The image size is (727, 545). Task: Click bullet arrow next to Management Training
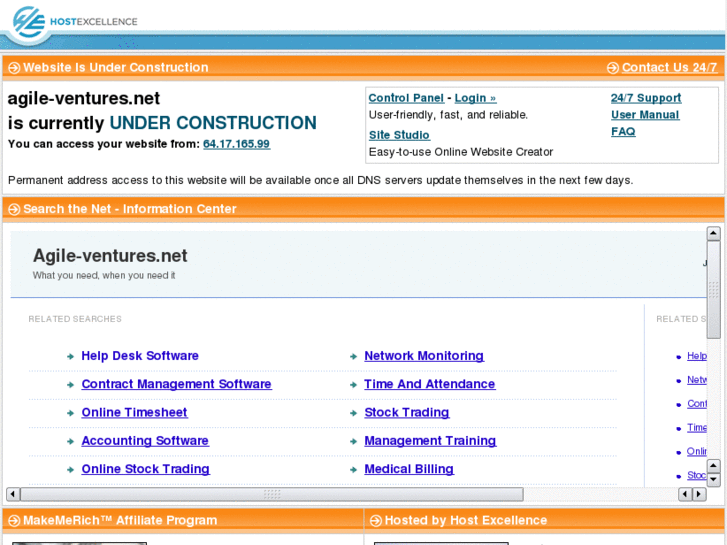click(353, 442)
